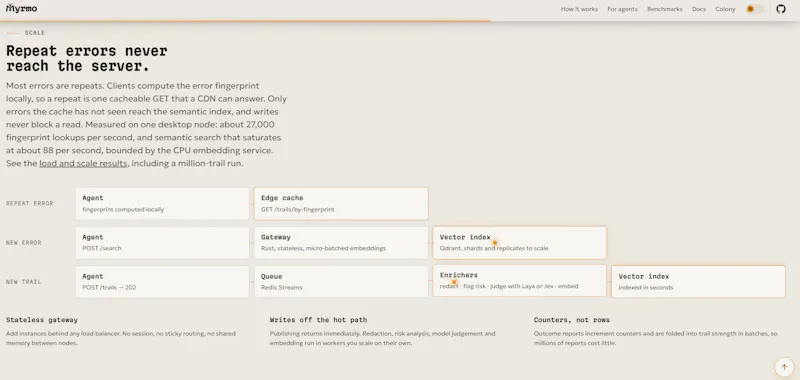Image resolution: width=800 pixels, height=380 pixels.
Task: Go to Myrmo home via logo
Action: coord(21,8)
